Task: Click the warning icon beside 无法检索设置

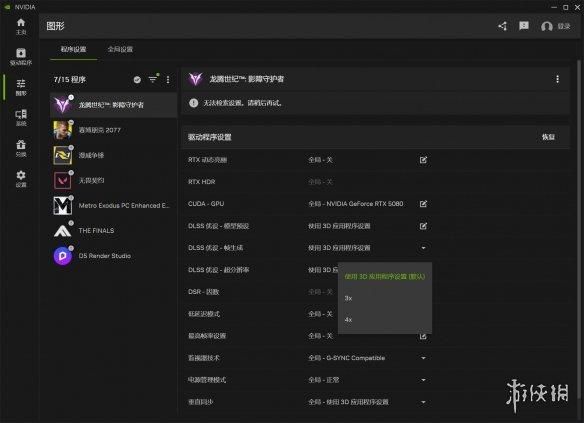Action: tap(193, 103)
